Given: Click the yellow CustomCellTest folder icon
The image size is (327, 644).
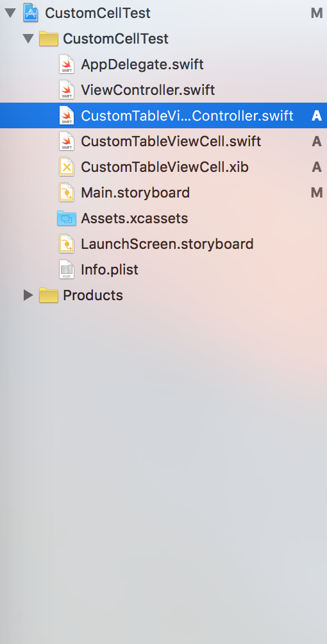Looking at the screenshot, I should tap(49, 38).
